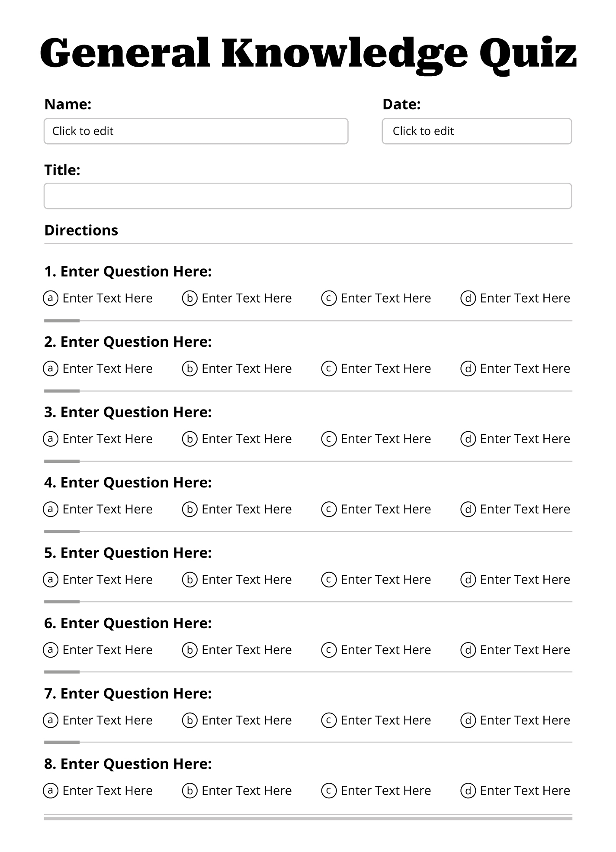Screen dimensions: 616x852
Task: Select option c for question 3
Action: 329,439
